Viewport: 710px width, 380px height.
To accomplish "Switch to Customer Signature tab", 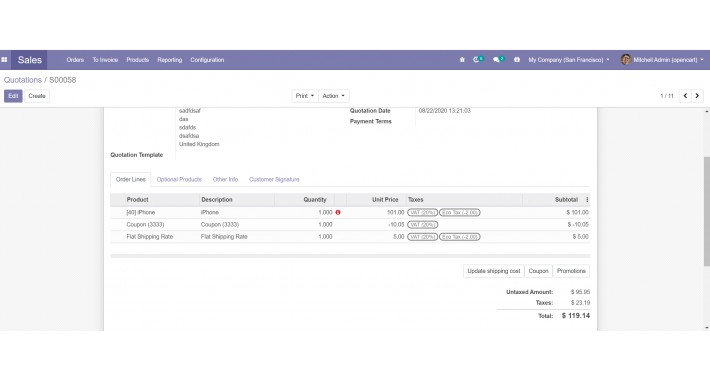I will (274, 179).
